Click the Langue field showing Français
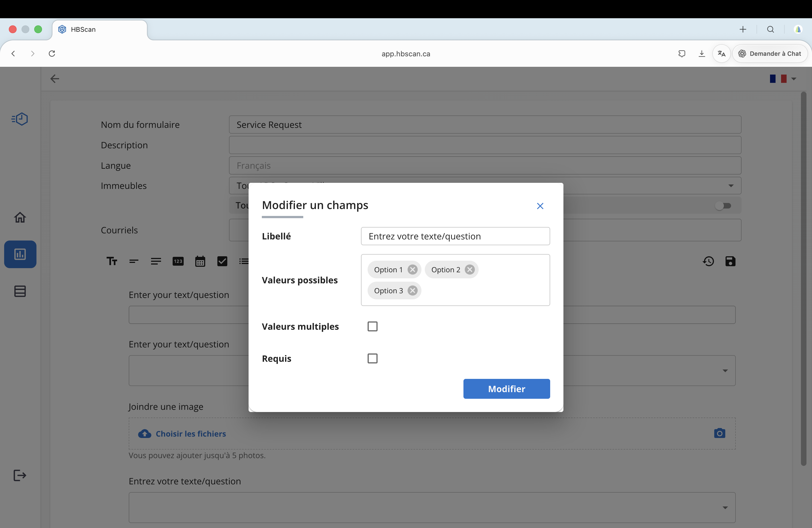The image size is (812, 528). tap(485, 165)
